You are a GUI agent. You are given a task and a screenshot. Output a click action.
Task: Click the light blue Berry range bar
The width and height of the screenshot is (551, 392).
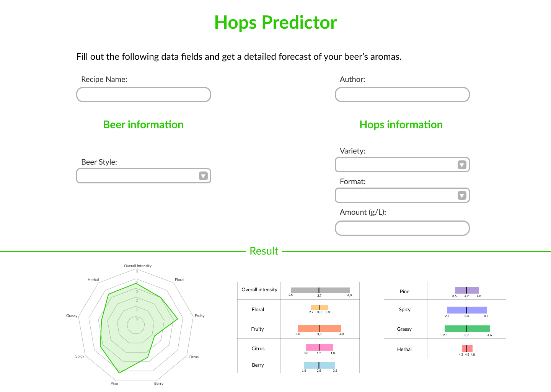point(319,365)
